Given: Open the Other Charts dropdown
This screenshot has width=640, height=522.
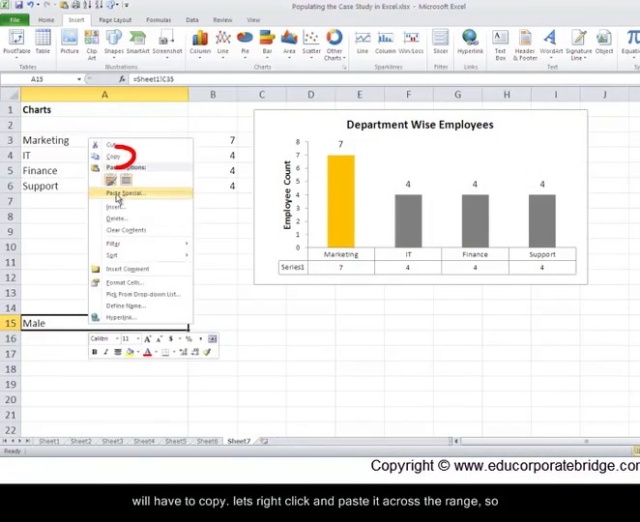Looking at the screenshot, I should 334,45.
